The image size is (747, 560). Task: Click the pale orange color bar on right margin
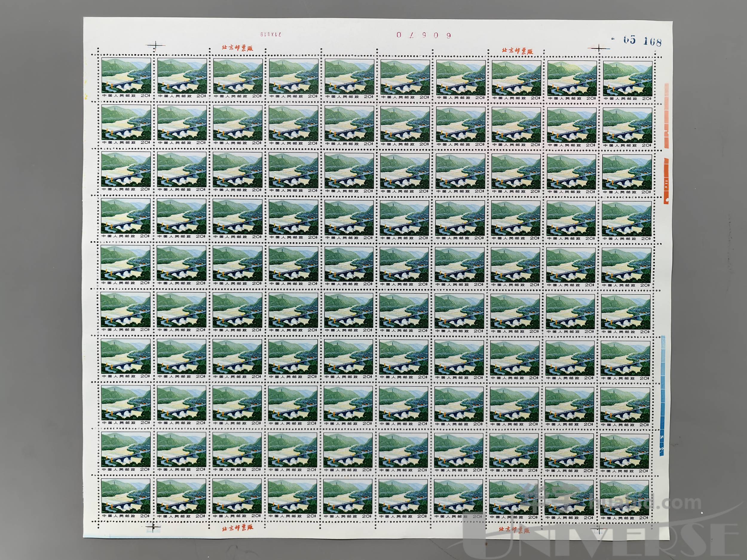point(667,116)
